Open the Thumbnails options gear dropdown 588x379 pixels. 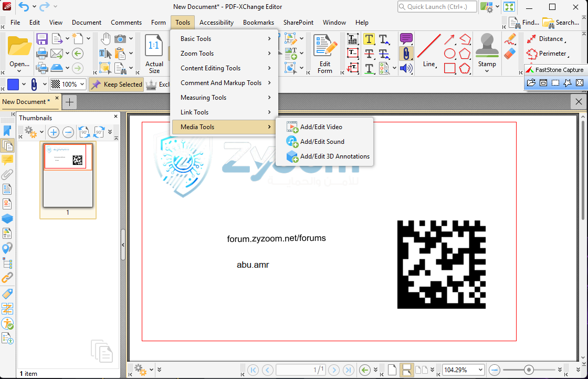pos(41,132)
